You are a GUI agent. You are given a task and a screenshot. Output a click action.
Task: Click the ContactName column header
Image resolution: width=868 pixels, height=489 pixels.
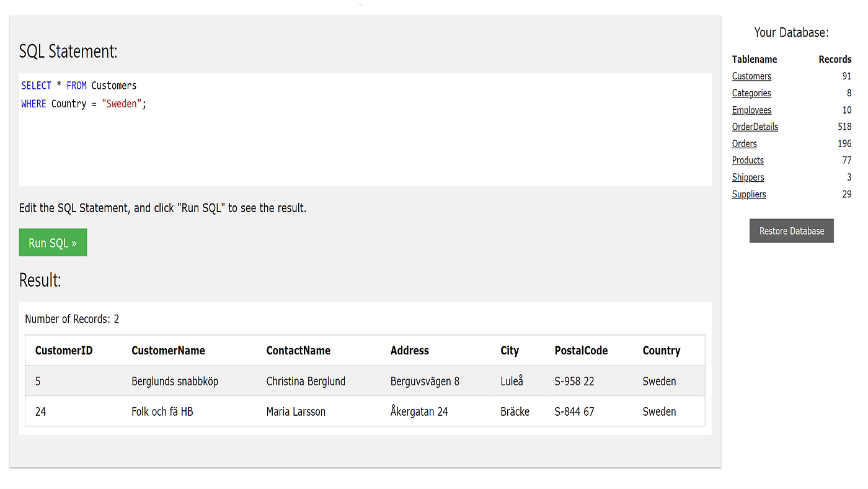coord(299,350)
